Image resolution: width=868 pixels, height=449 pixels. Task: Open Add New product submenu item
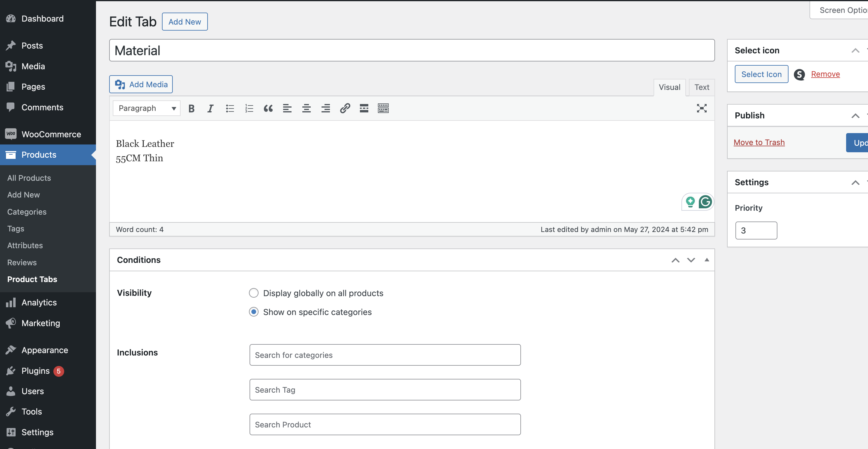[24, 195]
